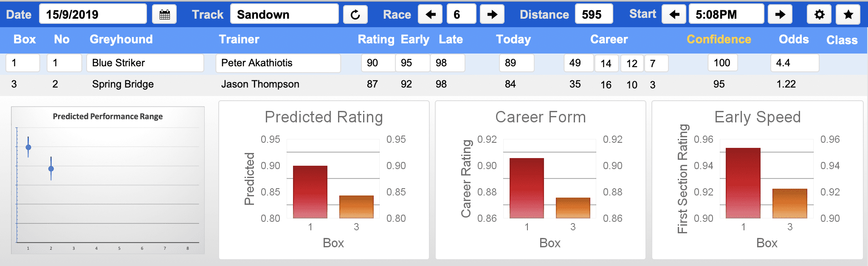Click the Greyhound column header

(121, 40)
